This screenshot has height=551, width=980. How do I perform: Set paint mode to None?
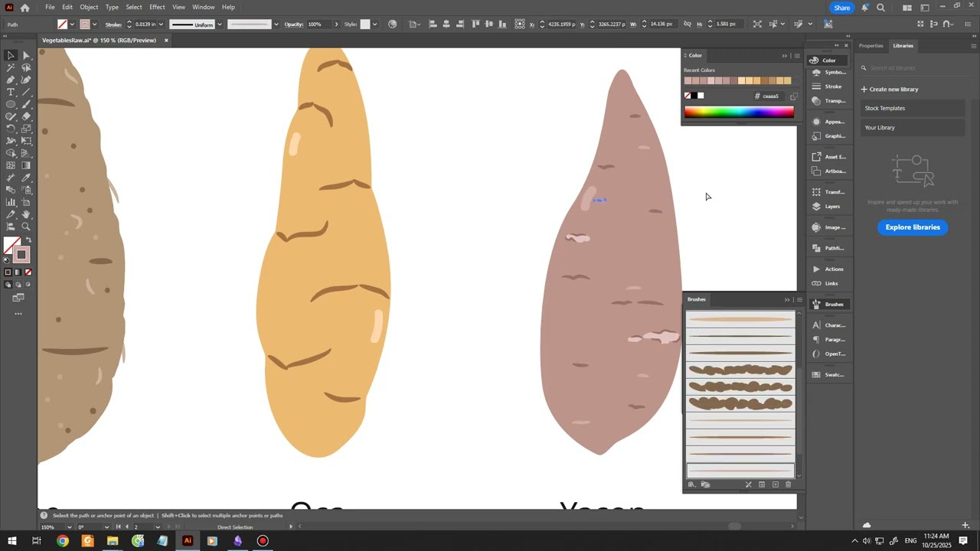tap(28, 272)
